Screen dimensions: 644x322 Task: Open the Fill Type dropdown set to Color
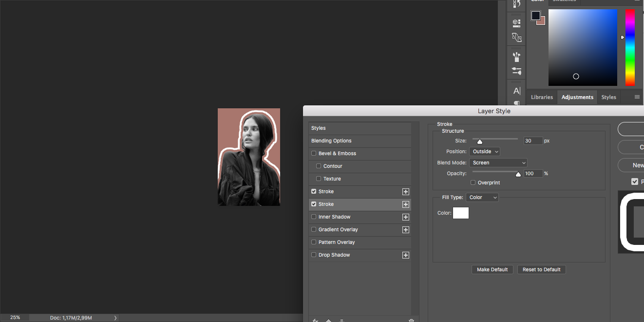tap(482, 197)
